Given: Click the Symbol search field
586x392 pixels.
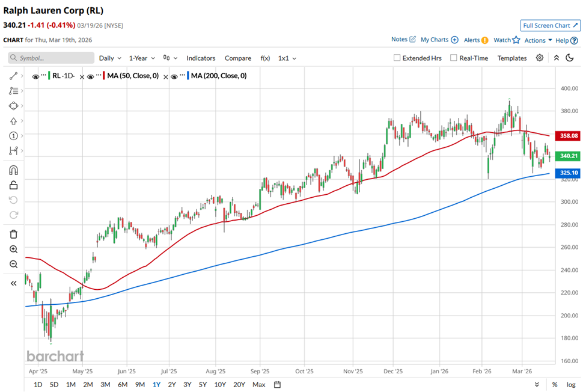Looking at the screenshot, I should [x=52, y=58].
